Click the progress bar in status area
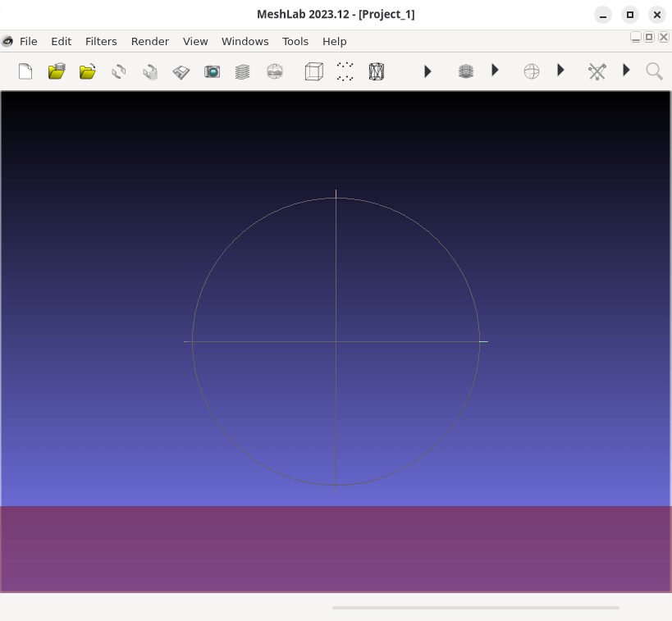Image resolution: width=672 pixels, height=621 pixels. pos(476,608)
